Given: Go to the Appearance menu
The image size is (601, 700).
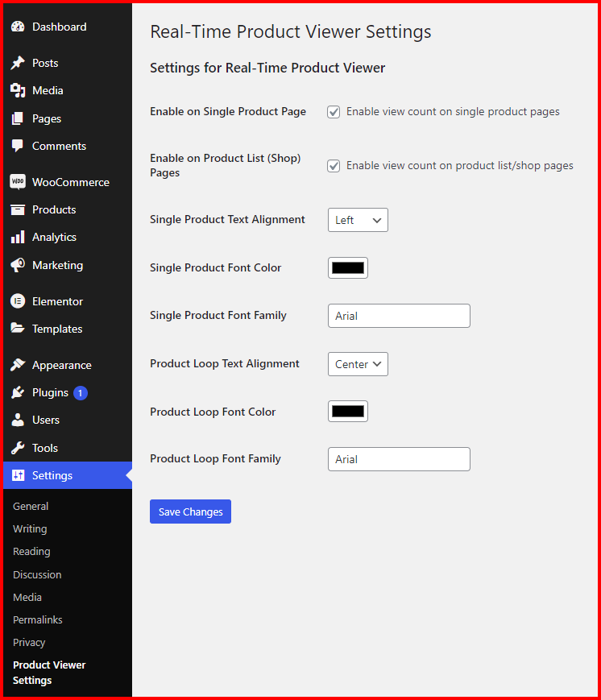Looking at the screenshot, I should pyautogui.click(x=61, y=365).
